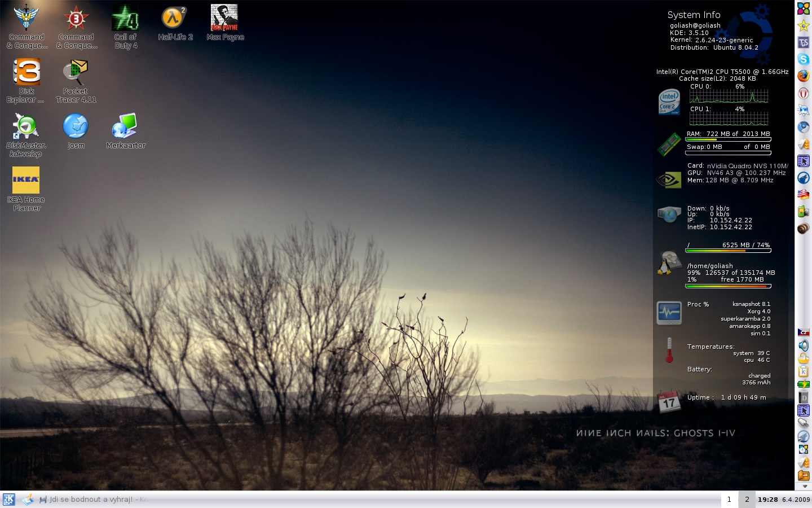
Task: Open the 'Jdi se bodnout a vyhraj!' taskbar window
Action: (90, 500)
